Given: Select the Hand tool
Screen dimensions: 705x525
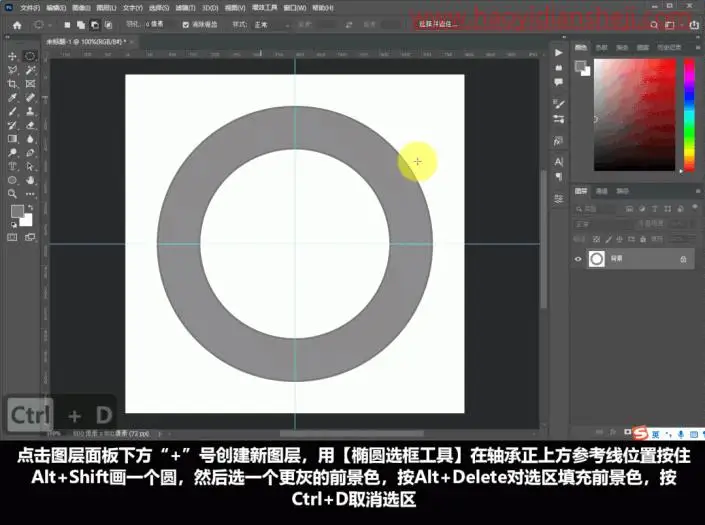Looking at the screenshot, I should (30, 180).
